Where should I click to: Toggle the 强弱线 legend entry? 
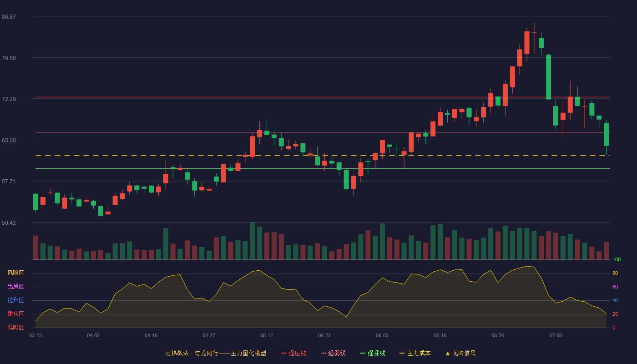(333, 353)
